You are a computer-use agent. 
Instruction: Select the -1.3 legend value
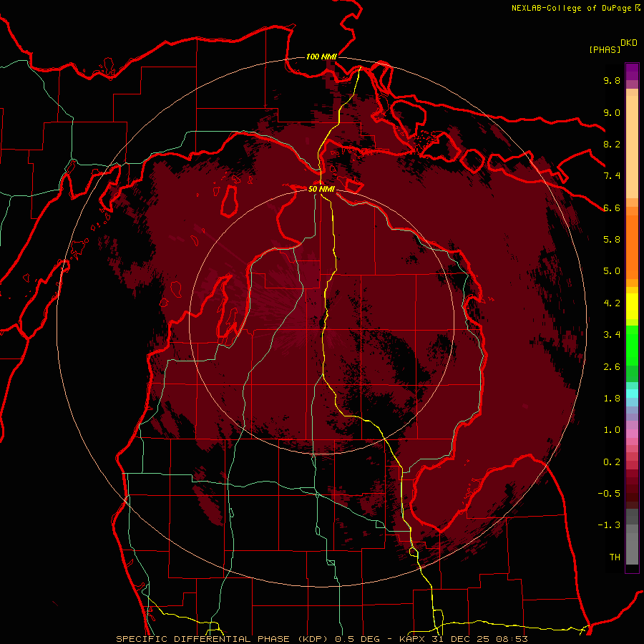(x=609, y=525)
